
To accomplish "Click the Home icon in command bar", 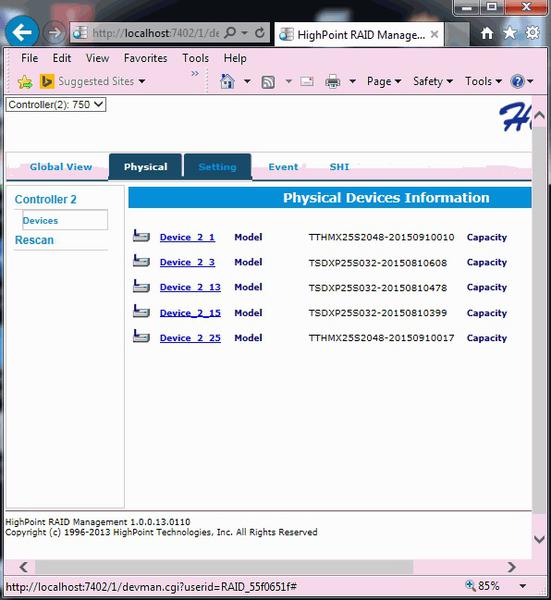I will pyautogui.click(x=227, y=81).
